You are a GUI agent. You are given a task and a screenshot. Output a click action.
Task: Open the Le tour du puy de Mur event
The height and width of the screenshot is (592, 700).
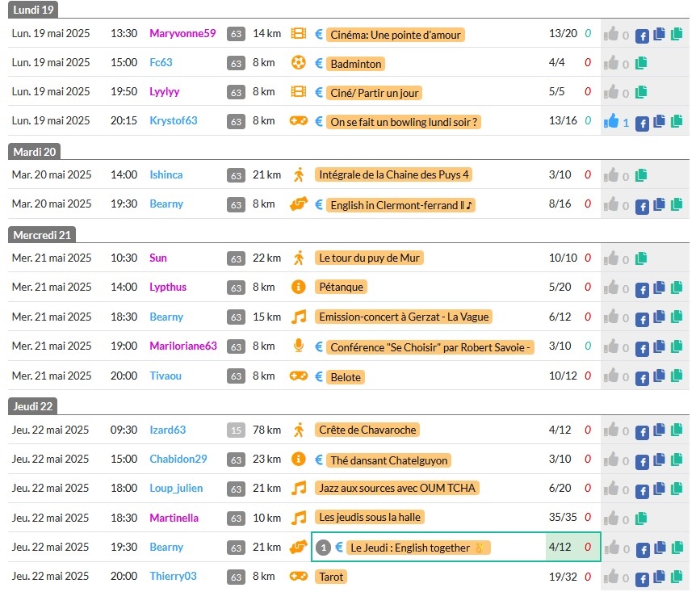point(370,258)
